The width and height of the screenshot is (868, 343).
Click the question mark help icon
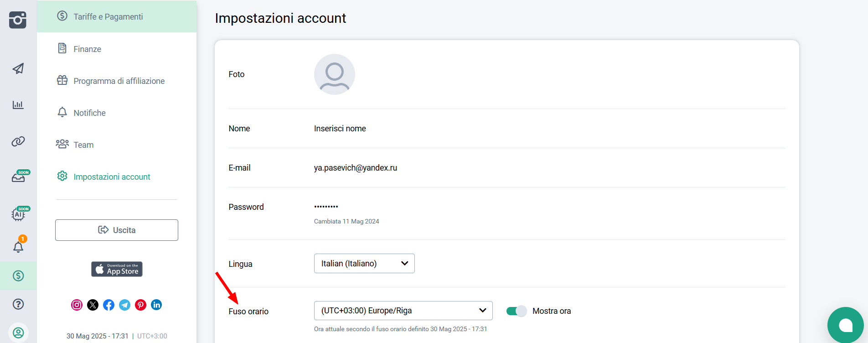18,304
